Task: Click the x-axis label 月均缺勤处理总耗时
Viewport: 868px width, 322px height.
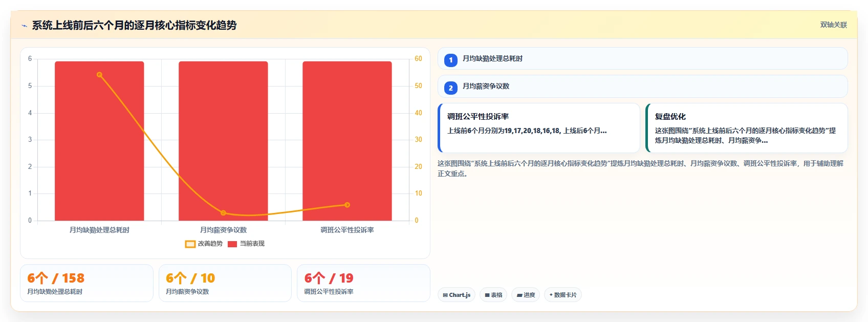Action: tap(99, 230)
